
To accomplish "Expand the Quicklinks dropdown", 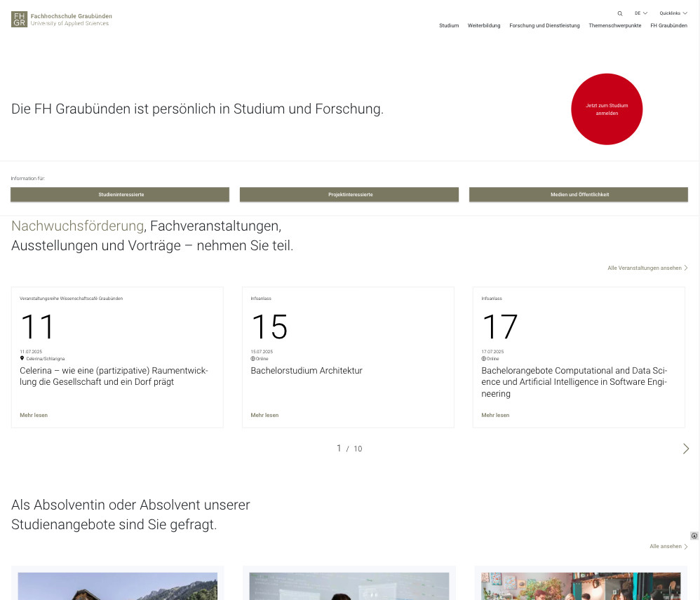I will pos(673,13).
